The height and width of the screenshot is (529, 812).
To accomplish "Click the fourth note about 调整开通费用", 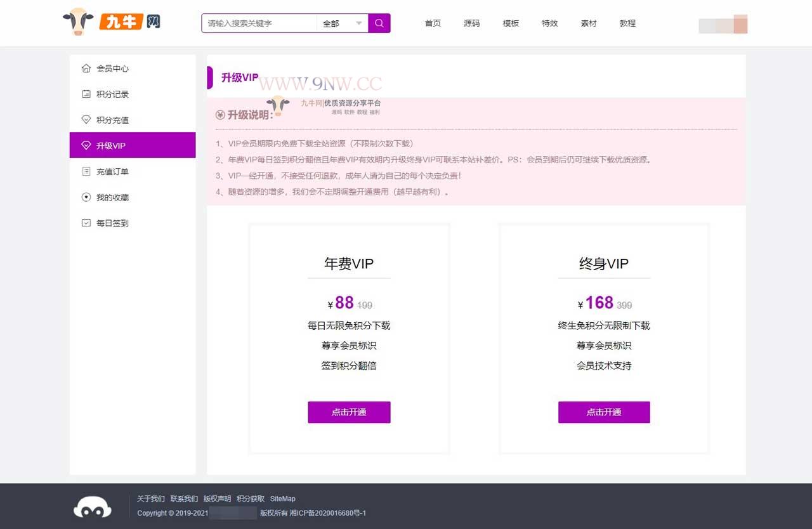I will pyautogui.click(x=334, y=192).
